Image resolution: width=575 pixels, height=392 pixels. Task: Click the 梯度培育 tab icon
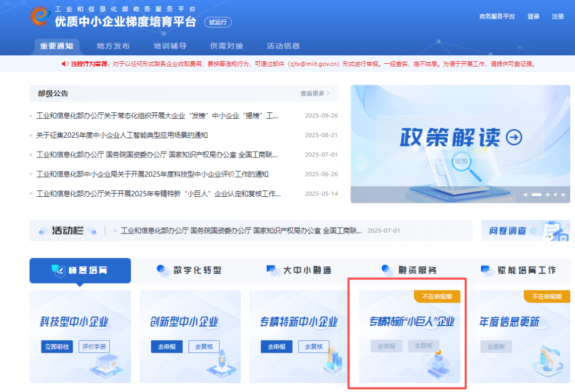click(58, 270)
